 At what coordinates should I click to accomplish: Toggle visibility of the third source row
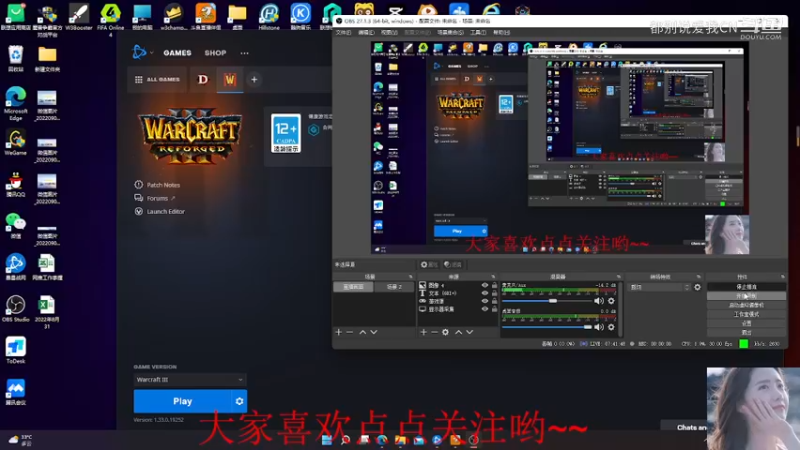(x=485, y=301)
